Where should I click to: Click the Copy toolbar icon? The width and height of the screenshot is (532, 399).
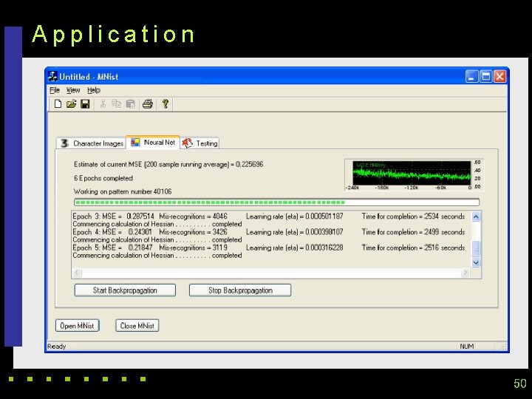click(117, 104)
